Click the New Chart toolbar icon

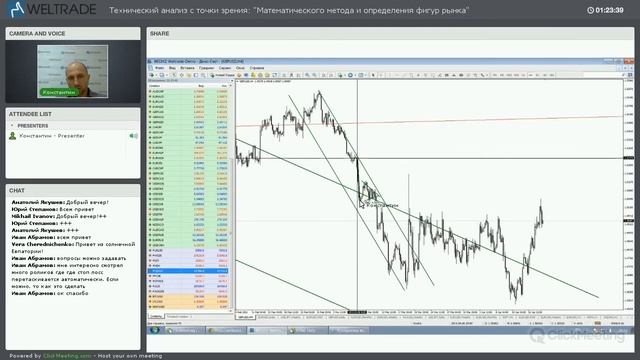pyautogui.click(x=151, y=75)
